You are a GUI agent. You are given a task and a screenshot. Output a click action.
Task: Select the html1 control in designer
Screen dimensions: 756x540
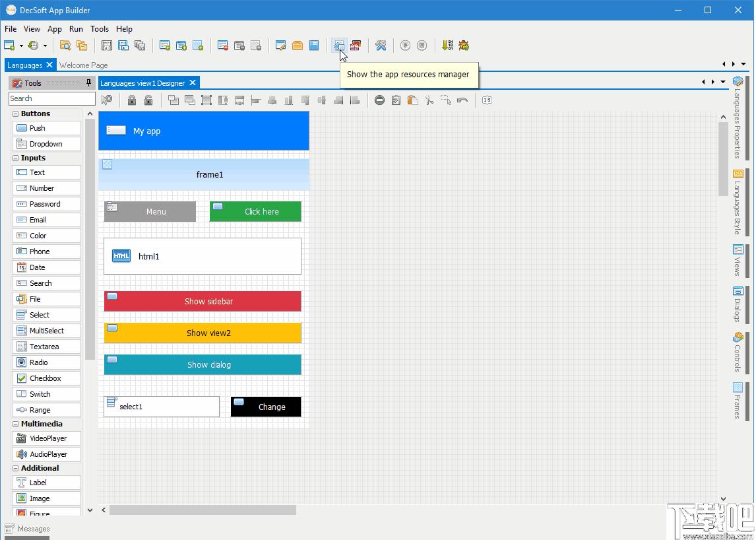pyautogui.click(x=203, y=256)
